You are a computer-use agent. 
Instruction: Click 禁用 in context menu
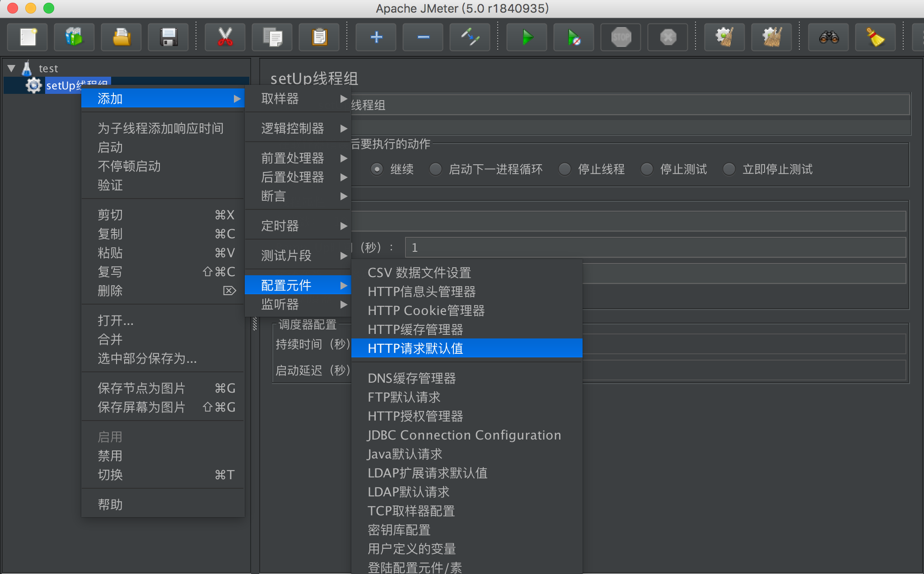coord(163,456)
